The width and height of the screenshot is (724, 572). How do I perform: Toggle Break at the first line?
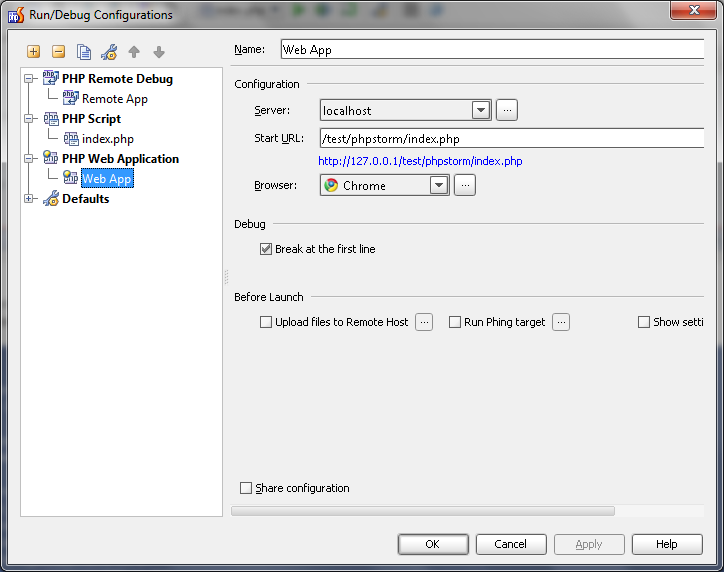coord(265,249)
